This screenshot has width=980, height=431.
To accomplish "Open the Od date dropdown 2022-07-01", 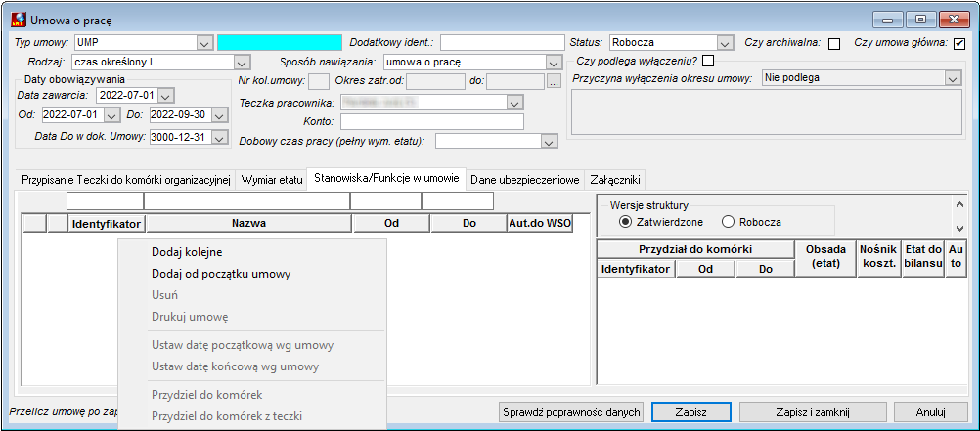I will pyautogui.click(x=111, y=115).
